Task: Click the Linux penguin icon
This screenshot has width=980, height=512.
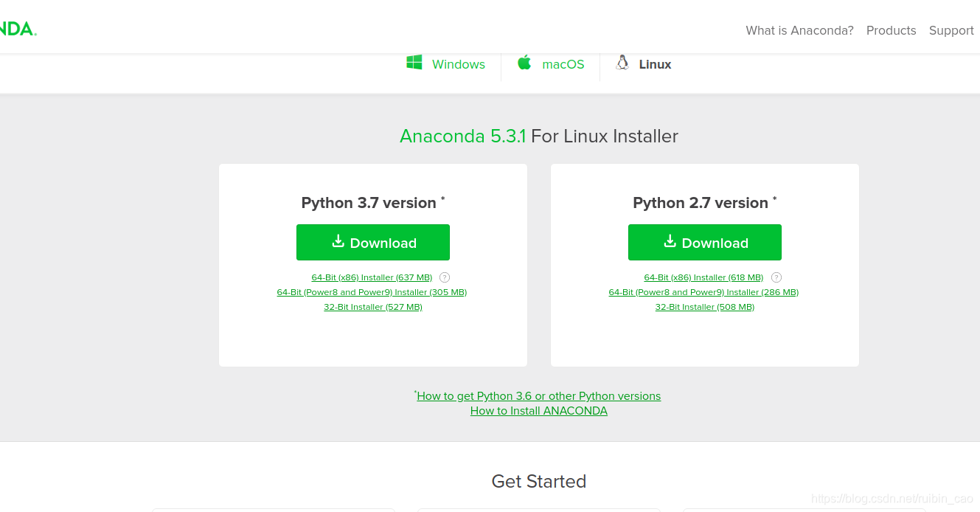Action: coord(622,63)
